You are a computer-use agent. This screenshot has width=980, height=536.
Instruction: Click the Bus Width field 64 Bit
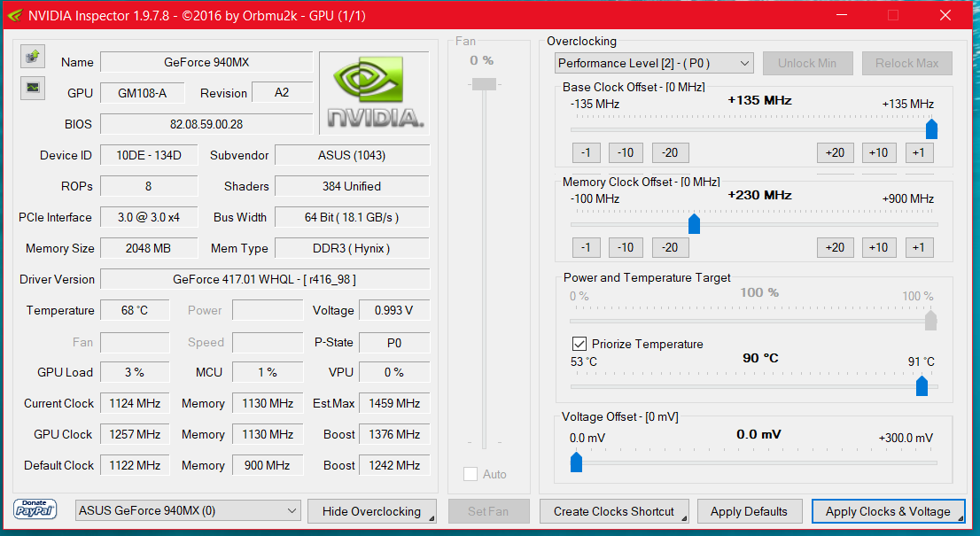pyautogui.click(x=352, y=217)
